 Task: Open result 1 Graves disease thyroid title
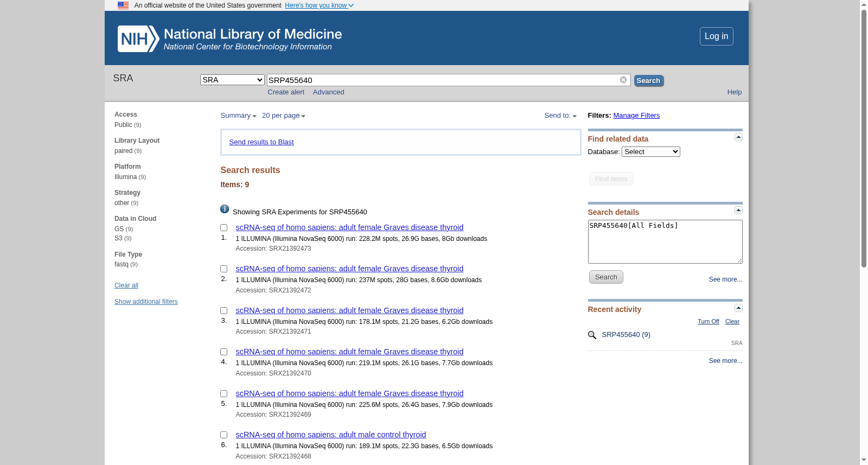[x=349, y=227]
